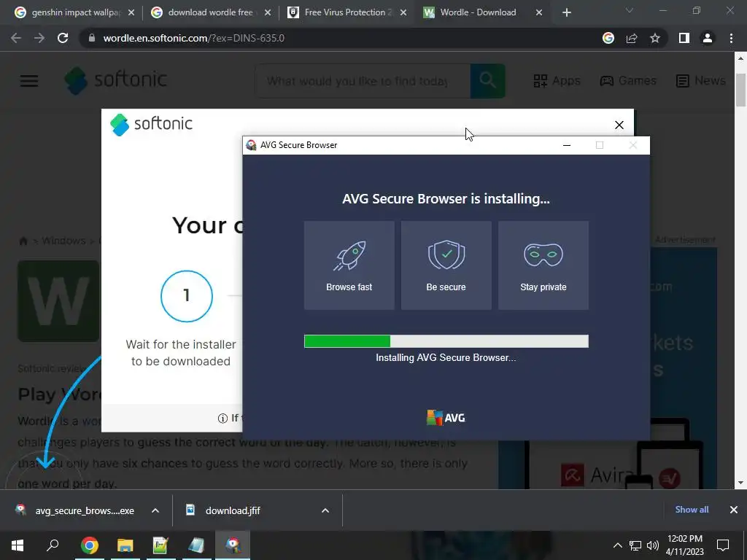Open the News section on Softonic
Screen dimensions: 747x560
tap(701, 80)
